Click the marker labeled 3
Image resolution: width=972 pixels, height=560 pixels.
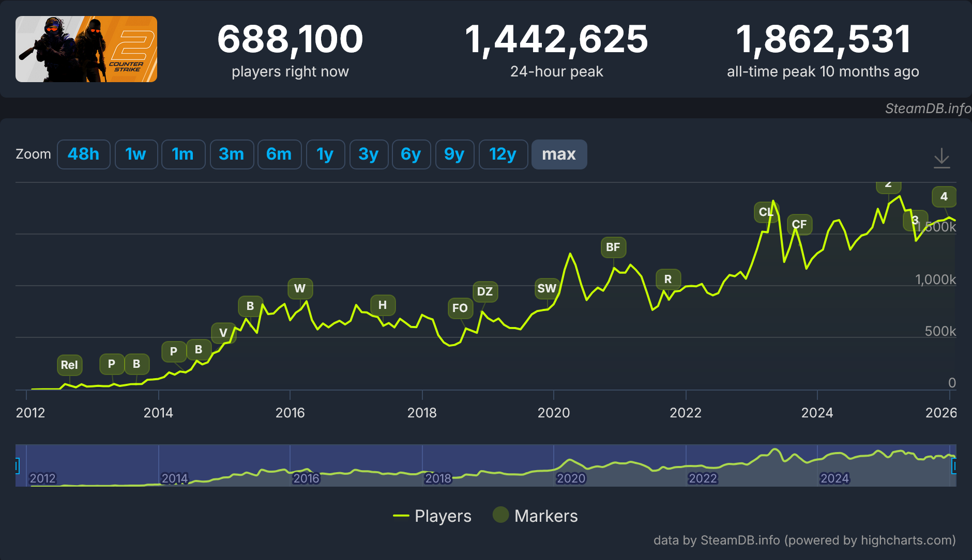pos(915,220)
